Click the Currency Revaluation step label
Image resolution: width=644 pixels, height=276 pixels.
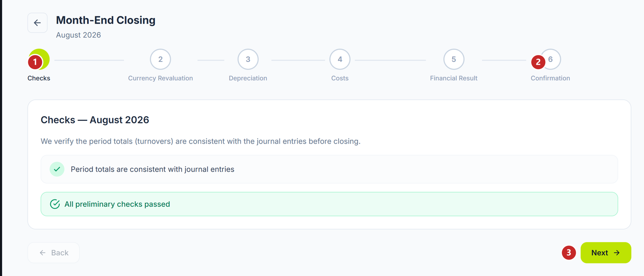click(x=161, y=78)
